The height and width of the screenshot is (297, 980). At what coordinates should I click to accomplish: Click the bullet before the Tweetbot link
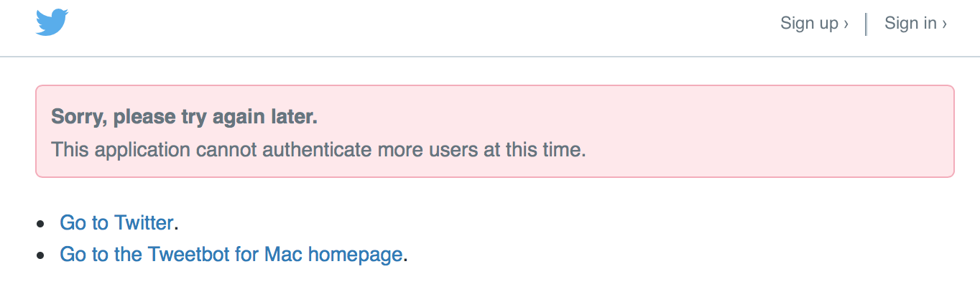40,255
